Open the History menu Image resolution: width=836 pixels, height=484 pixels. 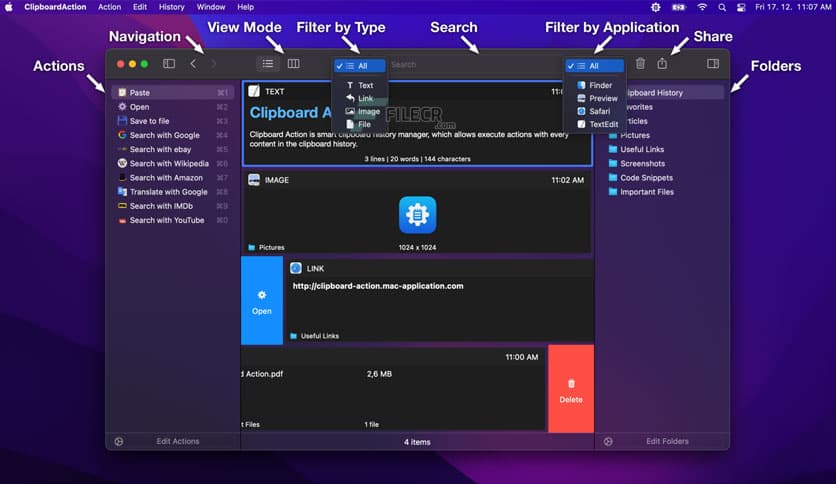[x=172, y=7]
